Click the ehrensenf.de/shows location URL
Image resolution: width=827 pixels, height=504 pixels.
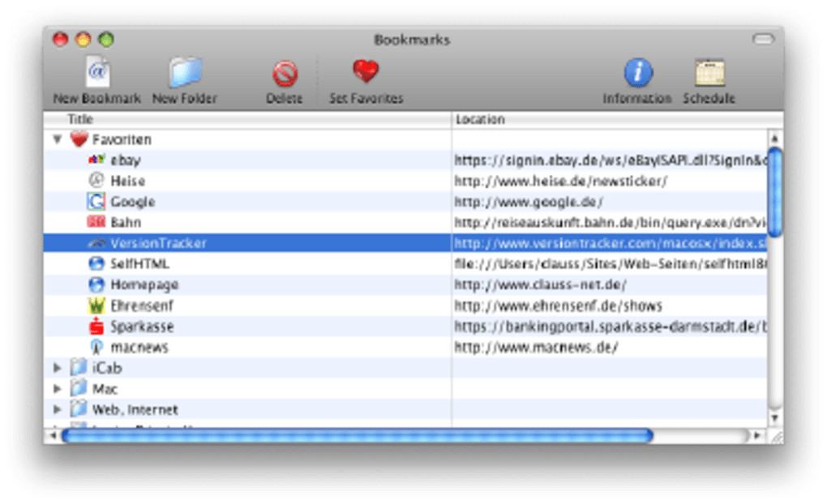[558, 305]
